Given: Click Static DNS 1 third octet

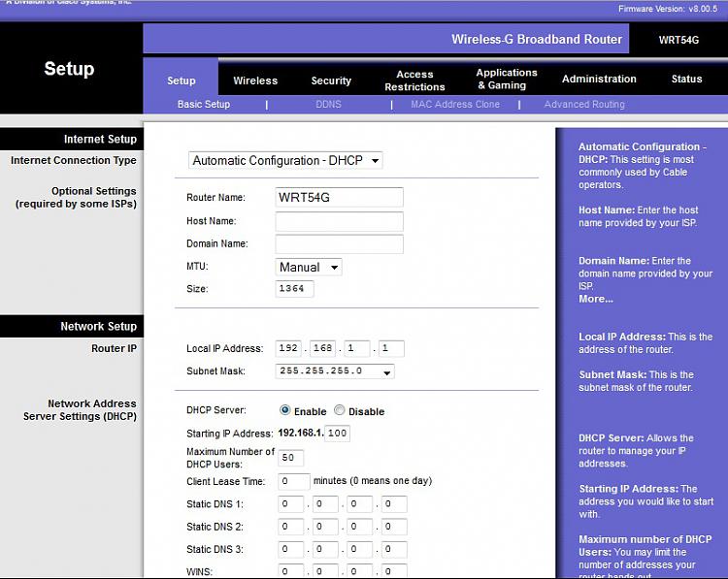Looking at the screenshot, I should (x=359, y=504).
